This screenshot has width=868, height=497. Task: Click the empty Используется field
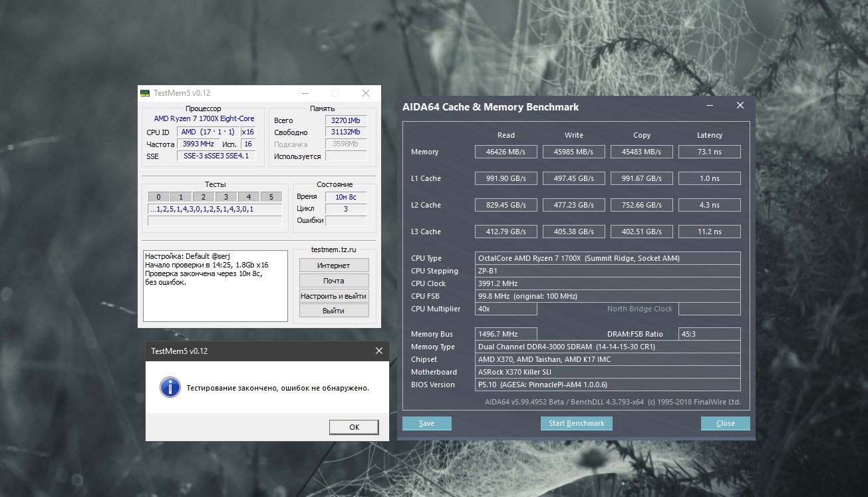[x=346, y=156]
